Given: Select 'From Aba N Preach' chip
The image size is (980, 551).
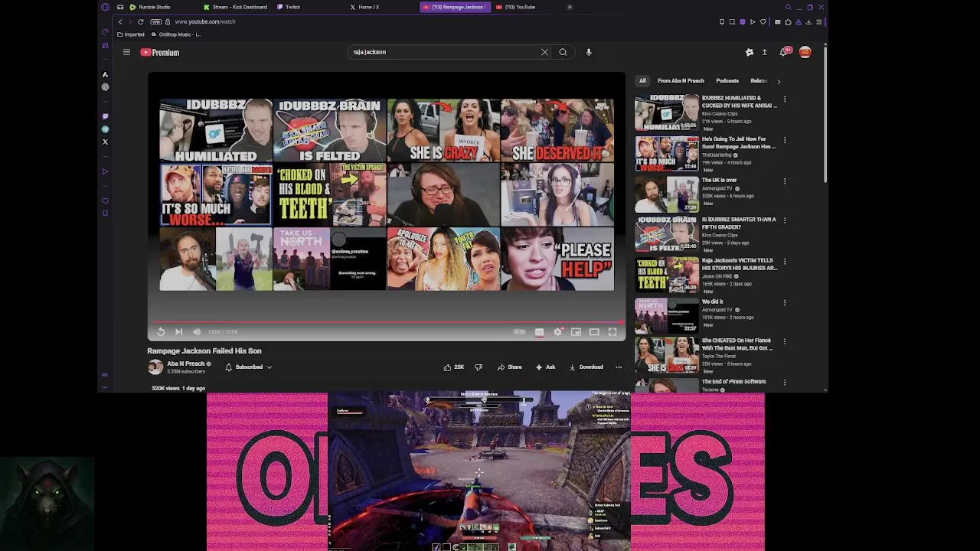Looking at the screenshot, I should [681, 80].
